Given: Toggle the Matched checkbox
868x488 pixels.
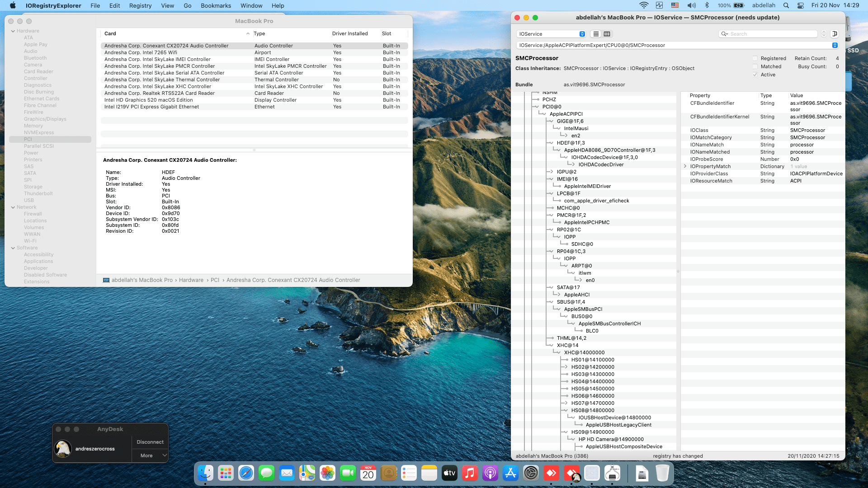Looking at the screenshot, I should coord(755,66).
